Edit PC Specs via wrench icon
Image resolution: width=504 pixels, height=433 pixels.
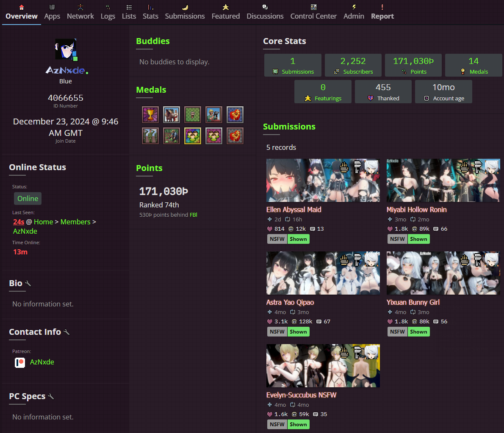(51, 396)
